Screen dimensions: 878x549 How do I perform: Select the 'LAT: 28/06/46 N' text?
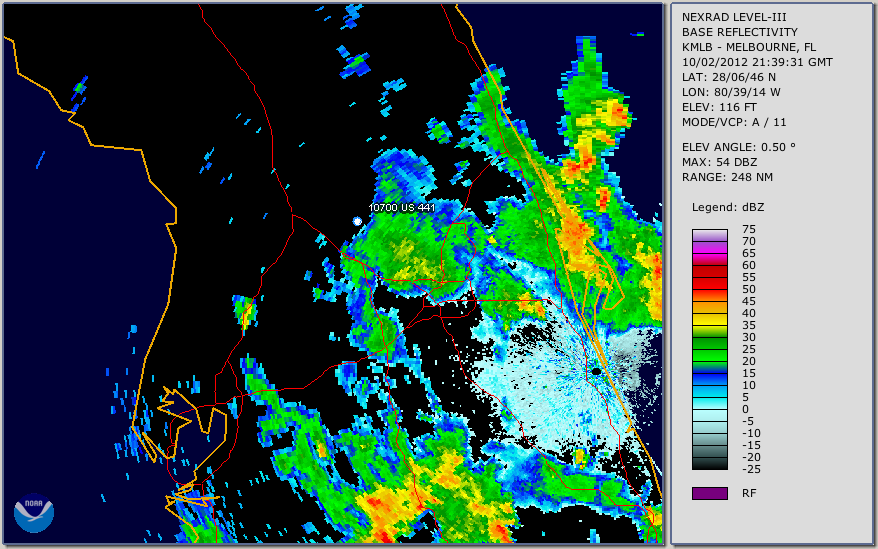[x=728, y=77]
